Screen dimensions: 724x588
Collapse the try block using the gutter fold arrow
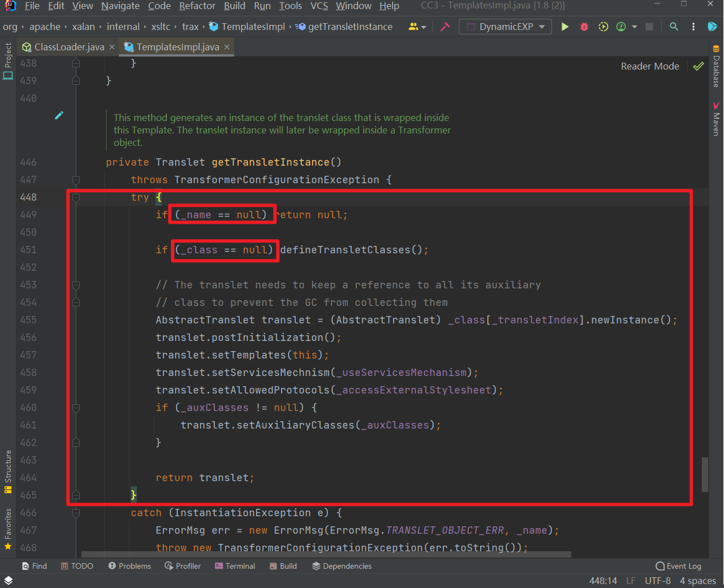coord(76,197)
